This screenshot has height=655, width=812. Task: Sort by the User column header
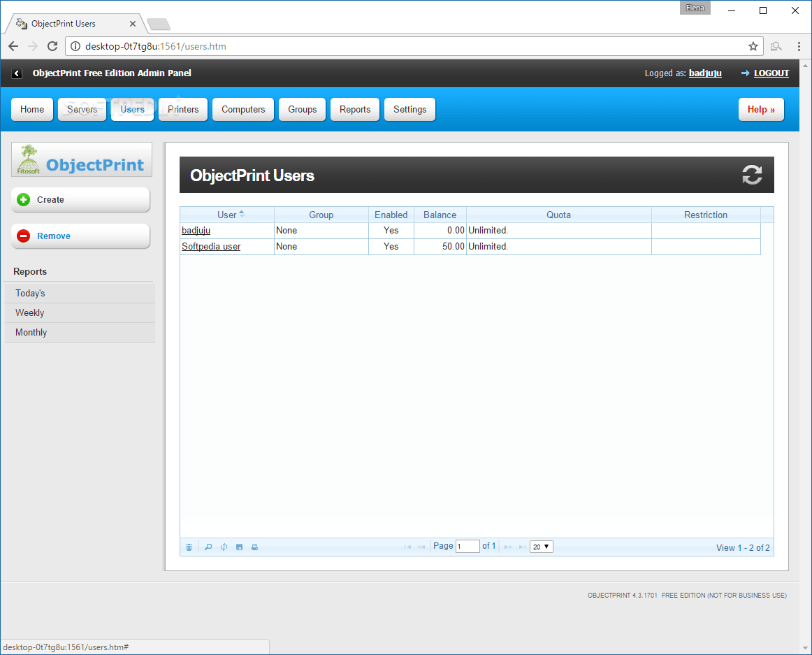coord(227,215)
